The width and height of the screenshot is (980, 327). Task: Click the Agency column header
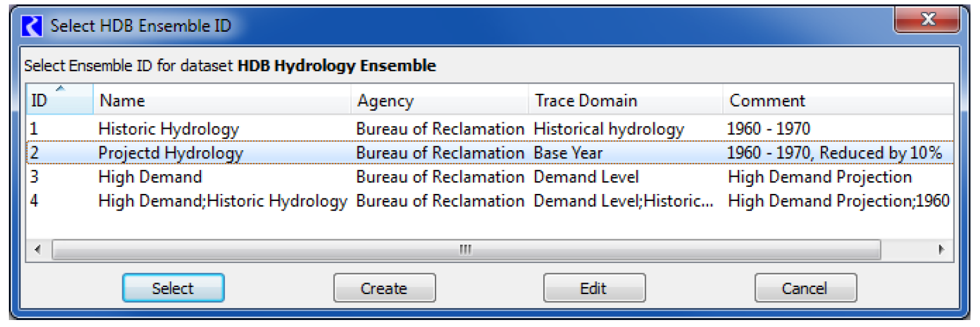(439, 101)
